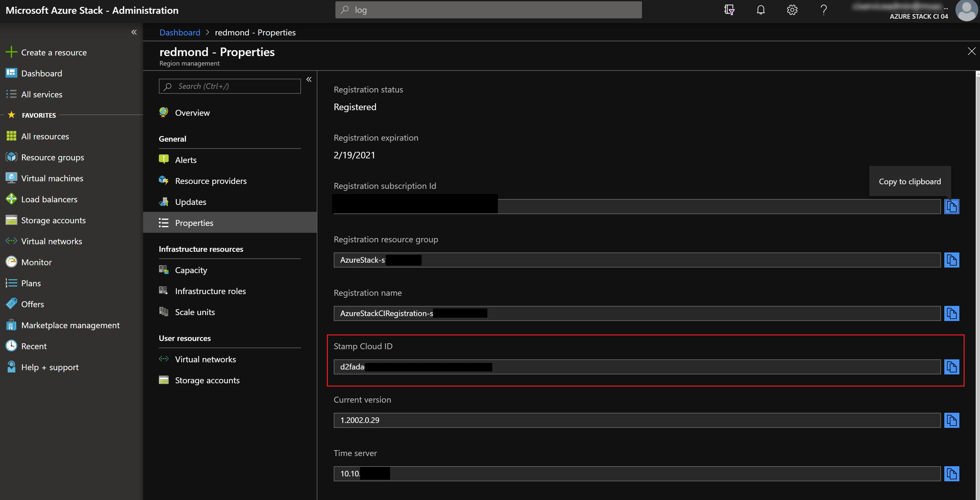The height and width of the screenshot is (500, 980).
Task: Click the Properties section in sidebar
Action: click(x=194, y=222)
